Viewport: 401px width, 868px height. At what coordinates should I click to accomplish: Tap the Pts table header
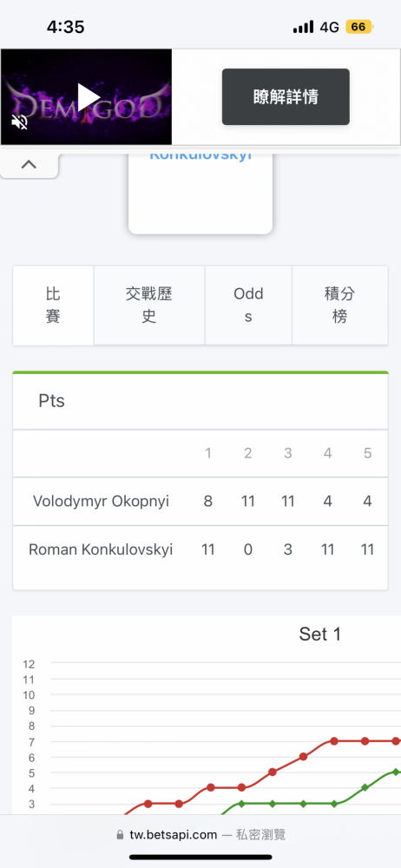(51, 401)
